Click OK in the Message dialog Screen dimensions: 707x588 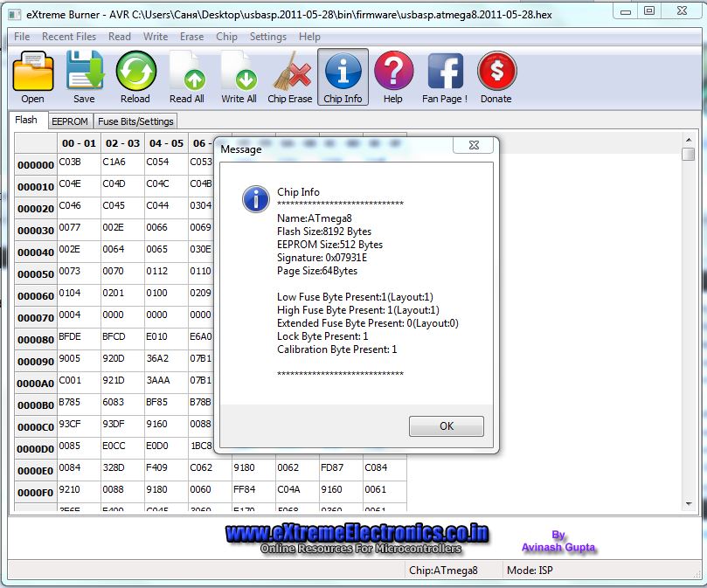point(447,426)
